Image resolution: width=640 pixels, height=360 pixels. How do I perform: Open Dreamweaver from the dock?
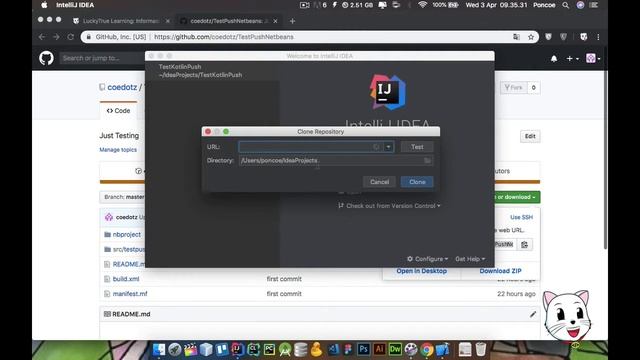tap(395, 349)
